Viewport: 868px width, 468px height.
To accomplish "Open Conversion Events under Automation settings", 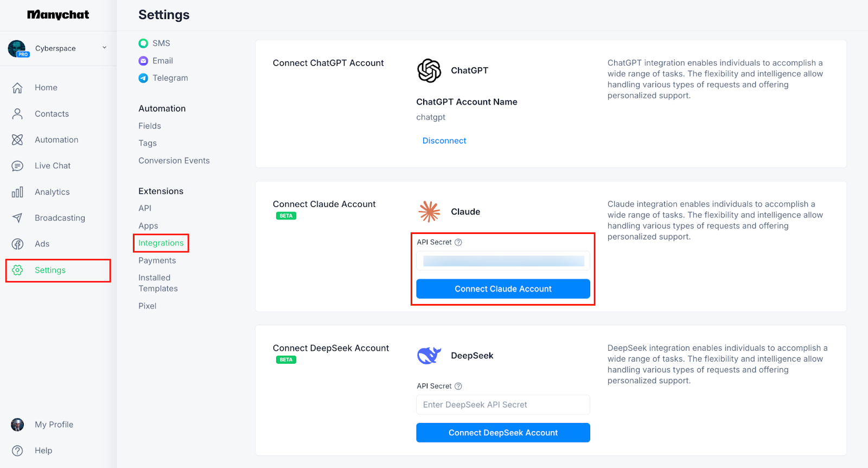I will (x=174, y=160).
